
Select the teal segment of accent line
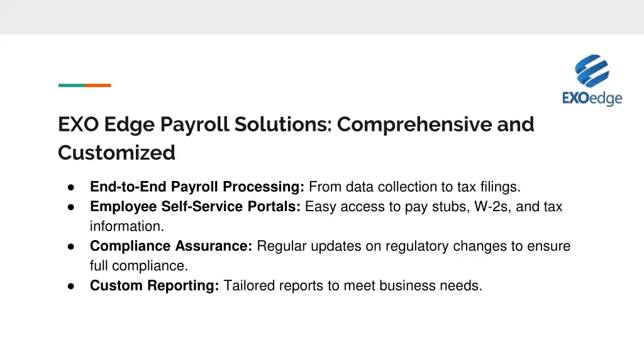[72, 85]
